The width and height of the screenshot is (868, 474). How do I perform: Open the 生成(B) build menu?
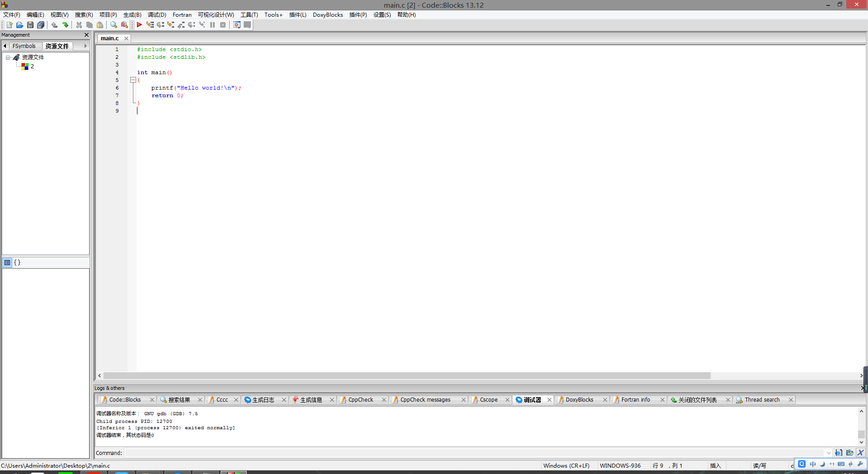pyautogui.click(x=132, y=15)
